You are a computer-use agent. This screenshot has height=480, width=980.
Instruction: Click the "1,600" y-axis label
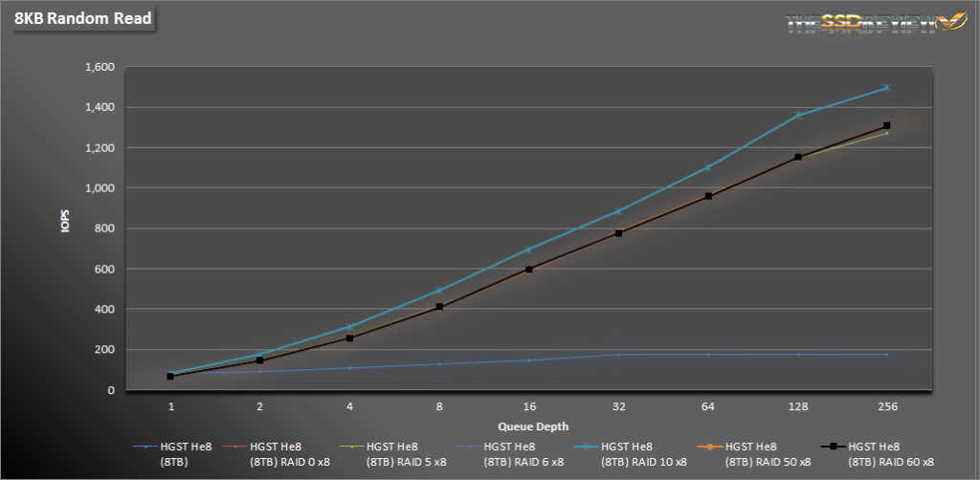point(101,68)
